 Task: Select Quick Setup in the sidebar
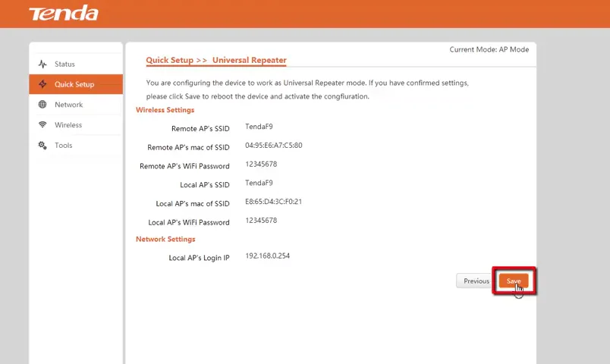tap(76, 84)
